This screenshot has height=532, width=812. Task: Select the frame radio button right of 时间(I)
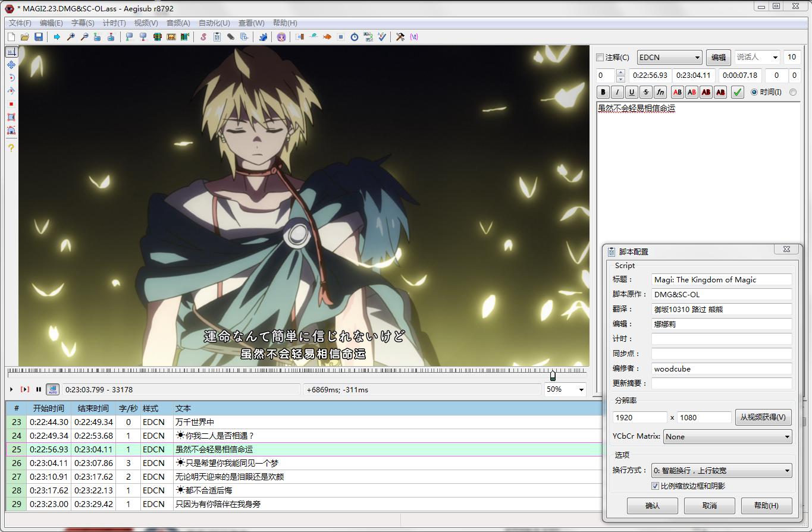pyautogui.click(x=793, y=92)
